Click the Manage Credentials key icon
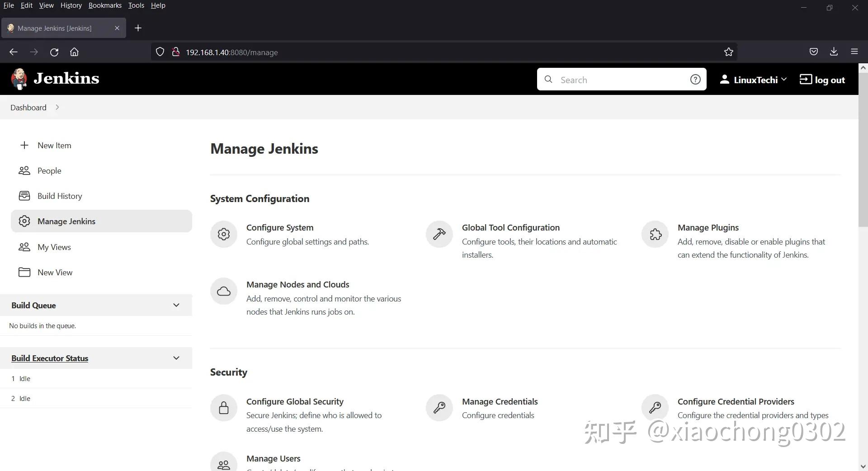 439,407
